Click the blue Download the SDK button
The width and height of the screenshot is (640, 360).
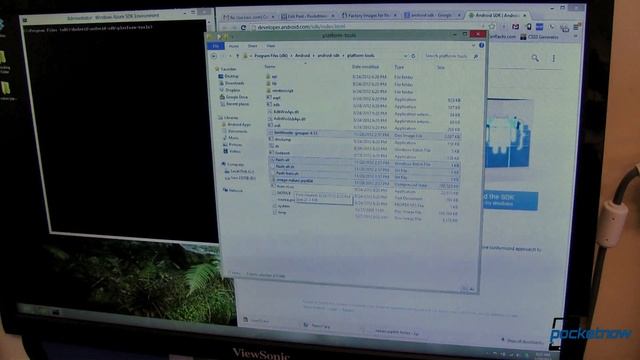coord(510,200)
